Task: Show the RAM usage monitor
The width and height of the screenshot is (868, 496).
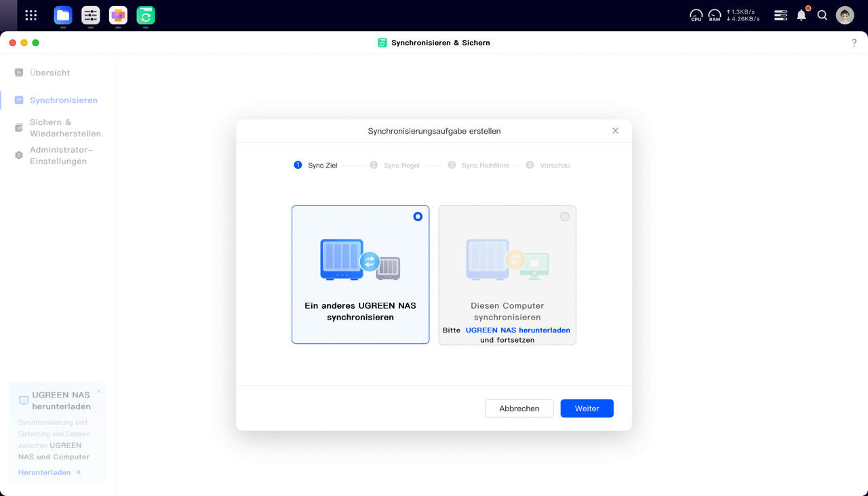Action: coord(715,15)
